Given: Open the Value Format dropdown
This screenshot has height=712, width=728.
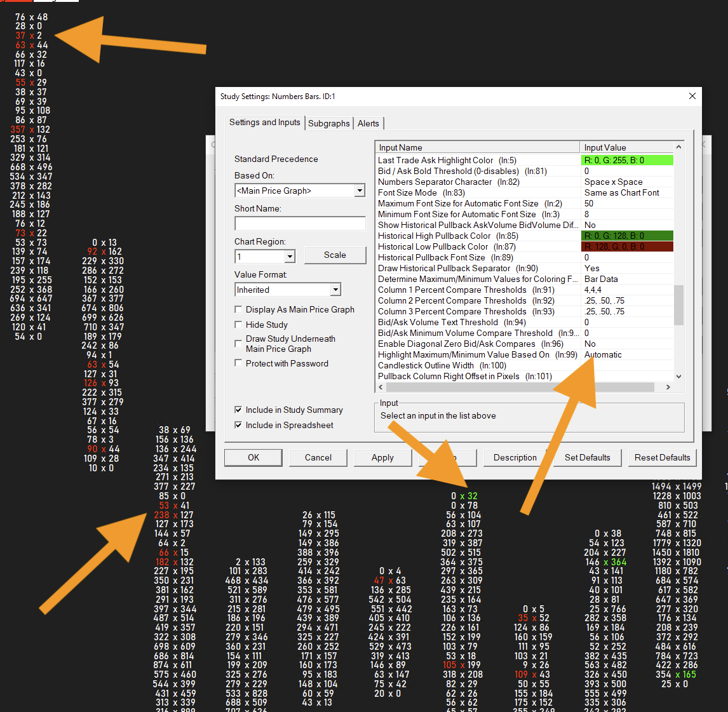Looking at the screenshot, I should point(335,290).
